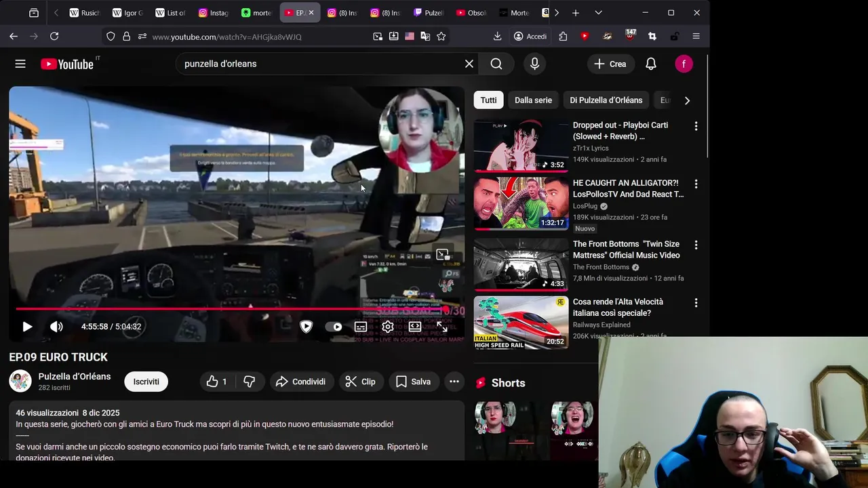The height and width of the screenshot is (488, 868).
Task: Mute the video with speaker icon
Action: [56, 327]
